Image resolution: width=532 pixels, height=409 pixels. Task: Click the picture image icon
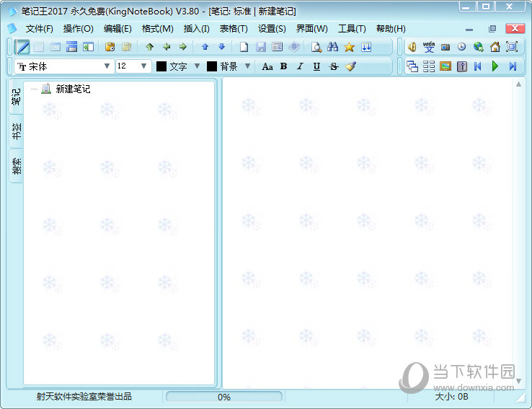click(445, 66)
